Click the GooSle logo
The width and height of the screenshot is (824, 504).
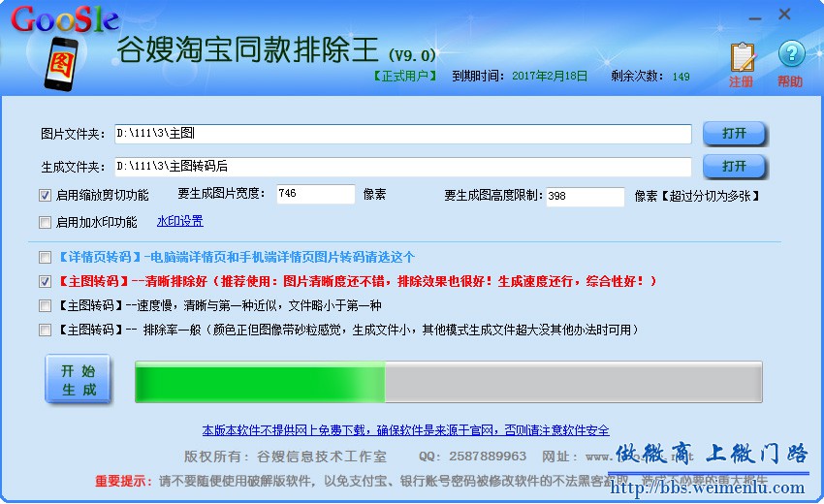pos(65,20)
